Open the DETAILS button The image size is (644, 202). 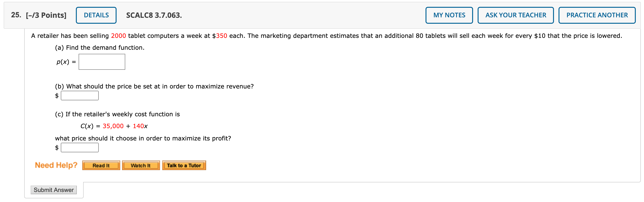coord(96,15)
